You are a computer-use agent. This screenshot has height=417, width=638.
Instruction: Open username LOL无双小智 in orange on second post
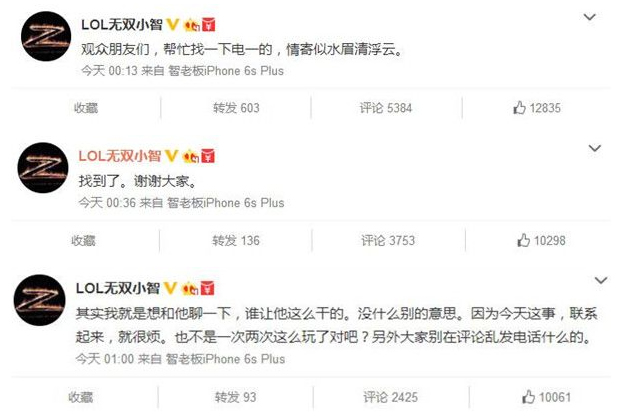click(x=120, y=156)
